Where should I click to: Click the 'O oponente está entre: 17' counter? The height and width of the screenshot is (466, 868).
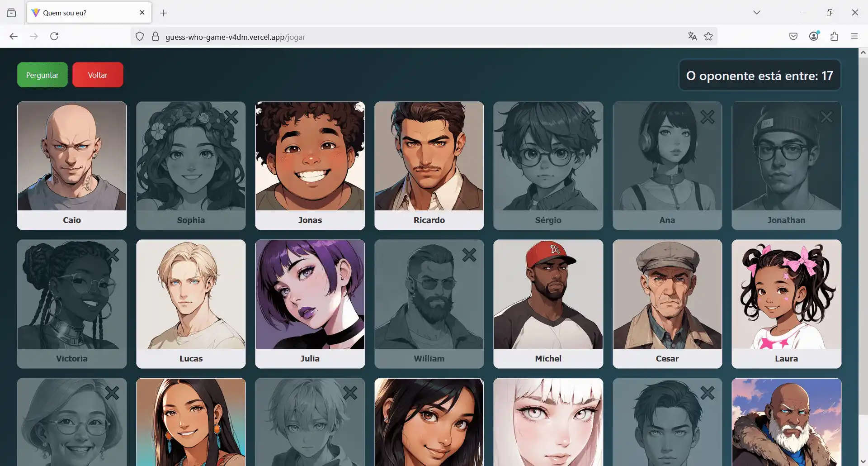coord(759,76)
